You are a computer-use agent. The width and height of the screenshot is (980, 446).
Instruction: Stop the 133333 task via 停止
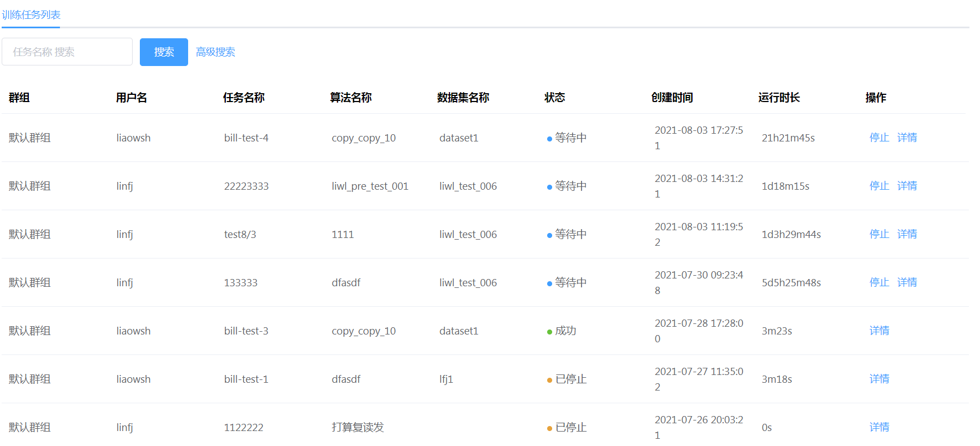click(x=879, y=282)
